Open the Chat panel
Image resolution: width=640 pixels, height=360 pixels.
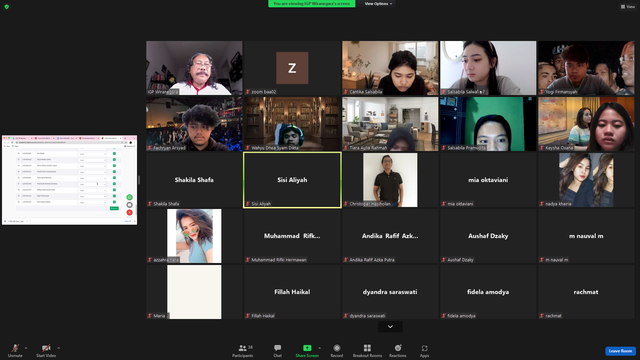point(278,350)
